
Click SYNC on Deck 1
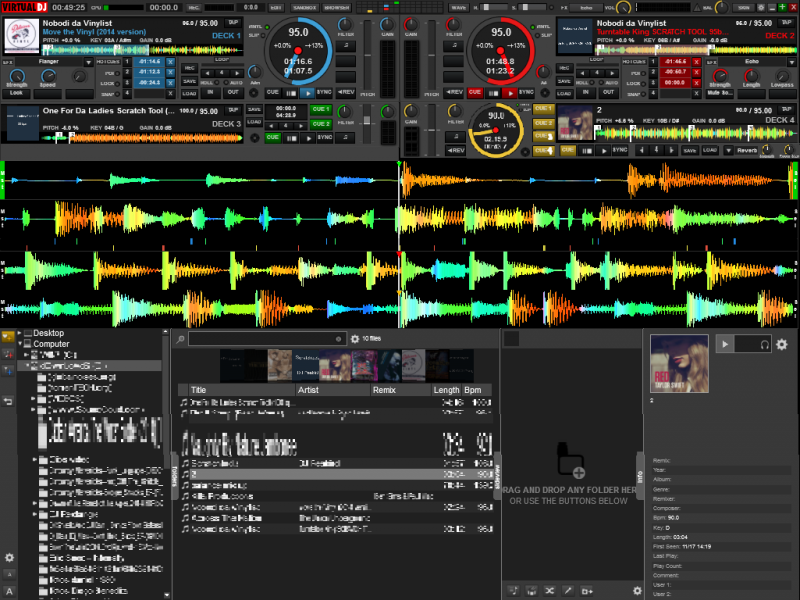(324, 92)
